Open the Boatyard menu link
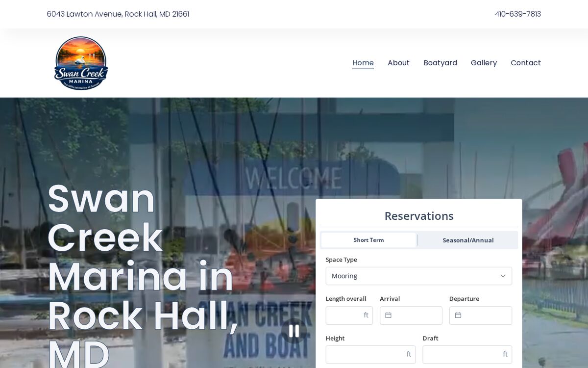Screen dimensions: 588x368 click(x=440, y=63)
